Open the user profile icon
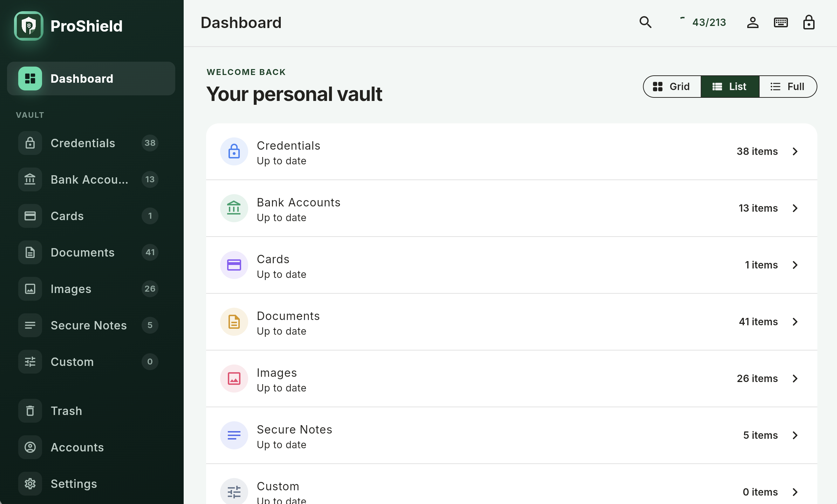 (x=753, y=22)
